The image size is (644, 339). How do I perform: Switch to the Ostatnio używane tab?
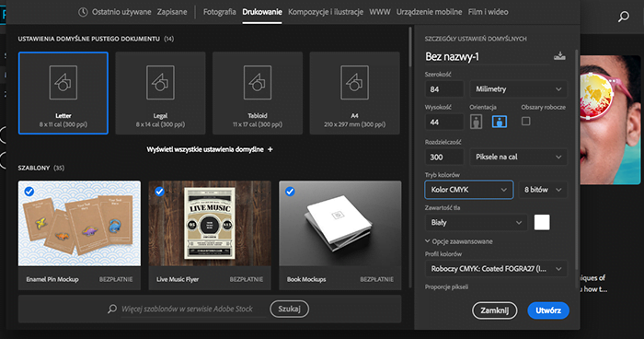121,12
